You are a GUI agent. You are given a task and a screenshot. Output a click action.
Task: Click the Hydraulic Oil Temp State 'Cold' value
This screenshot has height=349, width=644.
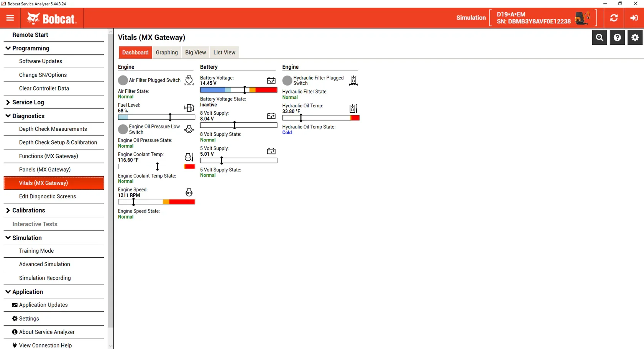coord(287,133)
